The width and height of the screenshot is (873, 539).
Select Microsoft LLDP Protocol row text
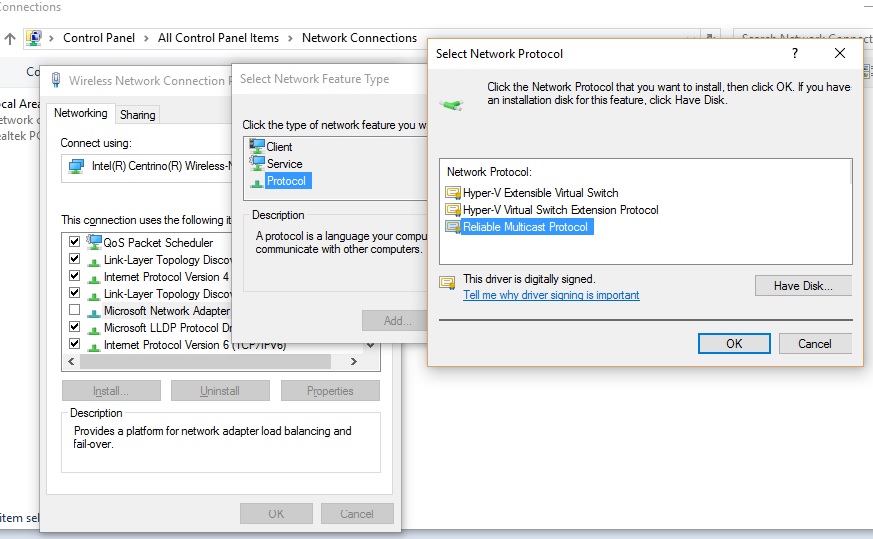[168, 328]
